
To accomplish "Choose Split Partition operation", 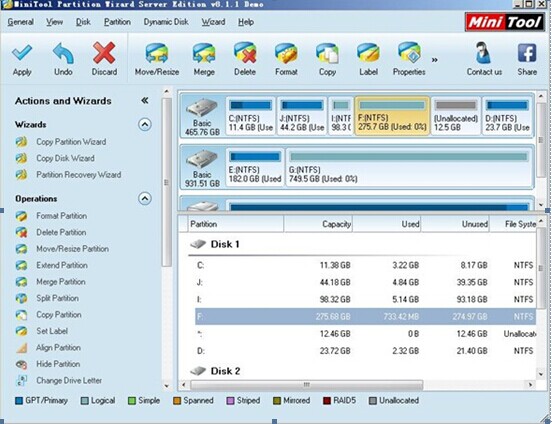I will coord(57,298).
